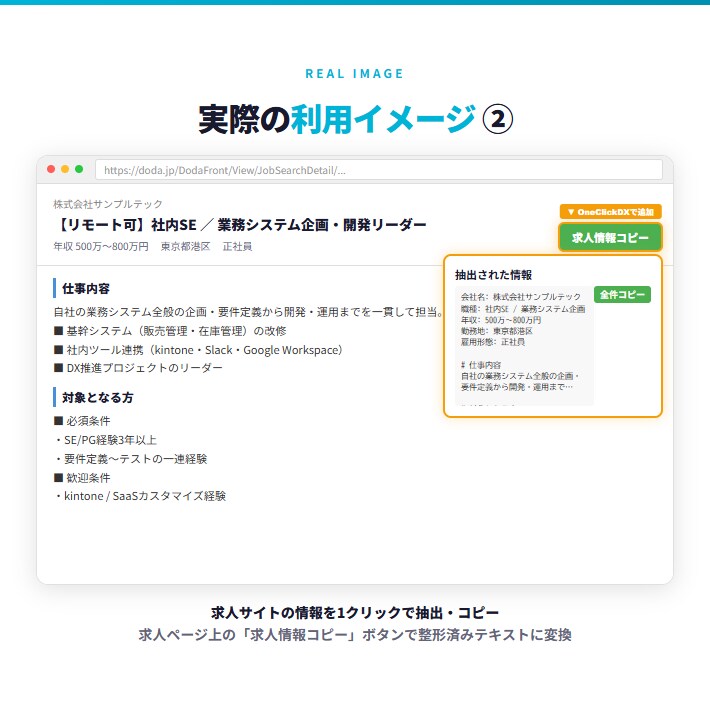The width and height of the screenshot is (710, 710).
Task: Click the line SE/PG経験3年以上
Action: (106, 440)
